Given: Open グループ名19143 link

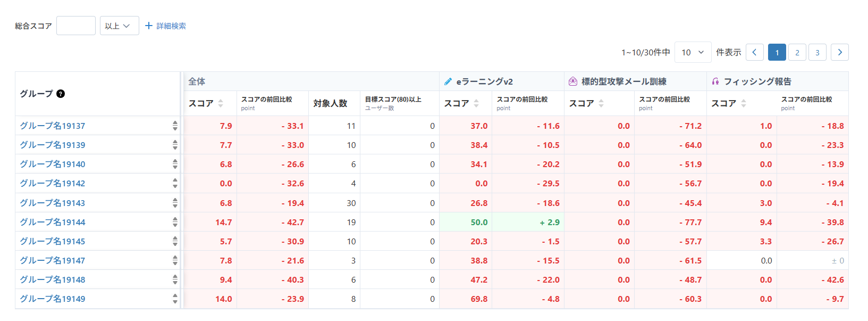Looking at the screenshot, I should (x=53, y=203).
